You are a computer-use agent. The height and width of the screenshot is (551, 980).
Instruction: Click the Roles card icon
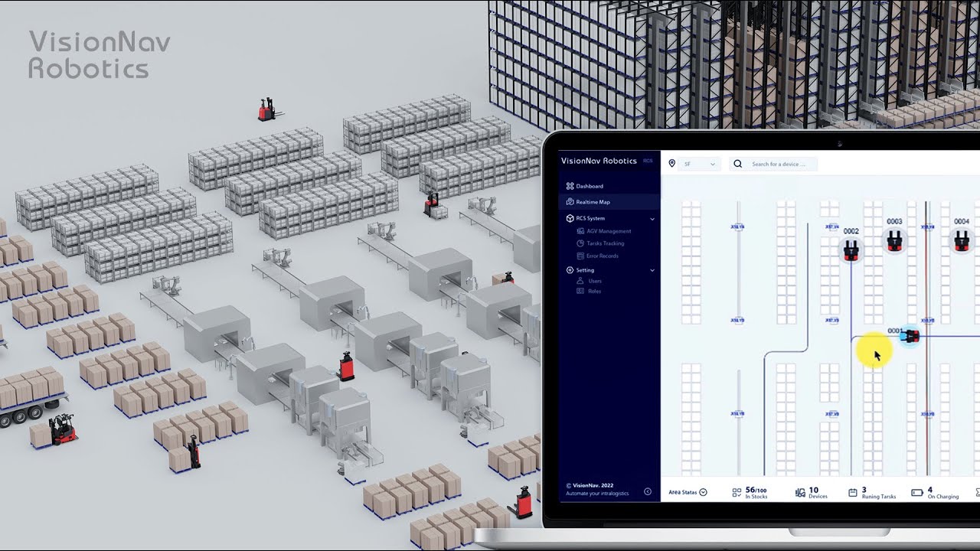(580, 291)
